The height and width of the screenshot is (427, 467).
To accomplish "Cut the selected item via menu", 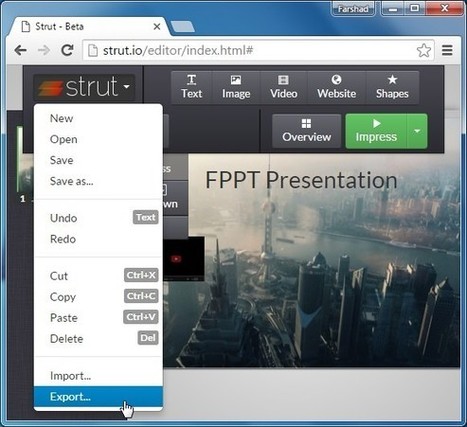I will (98, 276).
